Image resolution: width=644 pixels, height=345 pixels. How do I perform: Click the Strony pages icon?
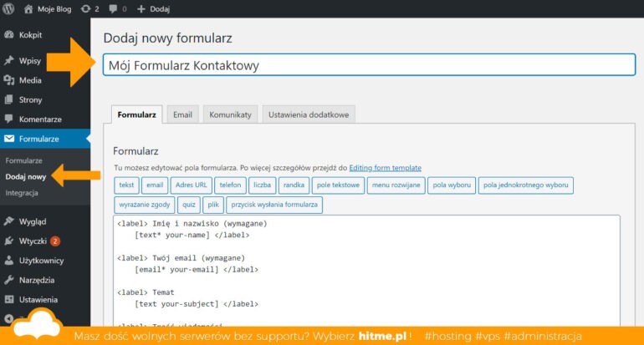pyautogui.click(x=9, y=99)
